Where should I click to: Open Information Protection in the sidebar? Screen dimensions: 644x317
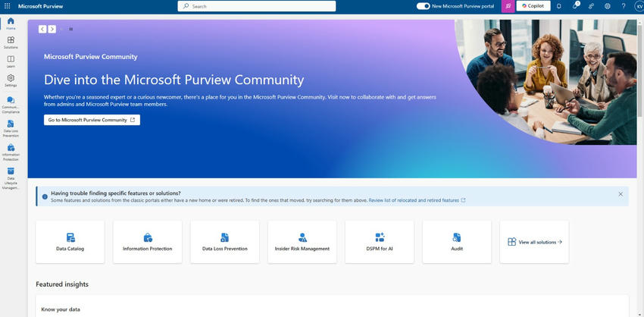coord(11,152)
